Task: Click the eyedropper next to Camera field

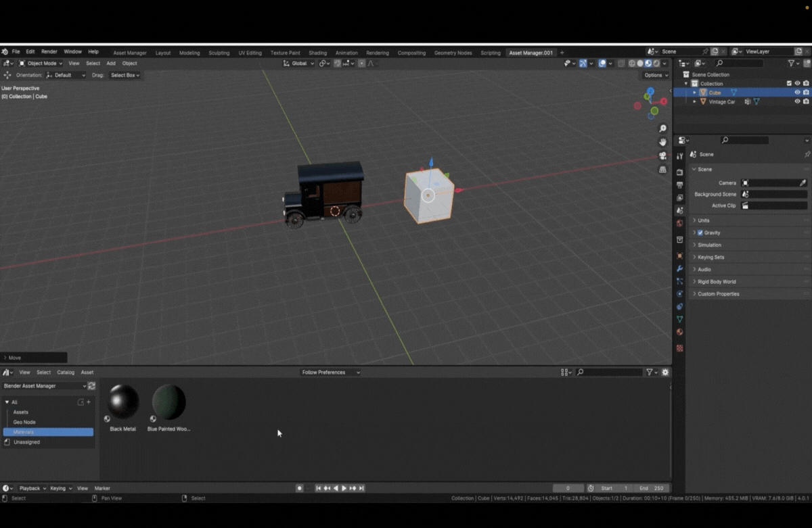Action: pyautogui.click(x=803, y=183)
